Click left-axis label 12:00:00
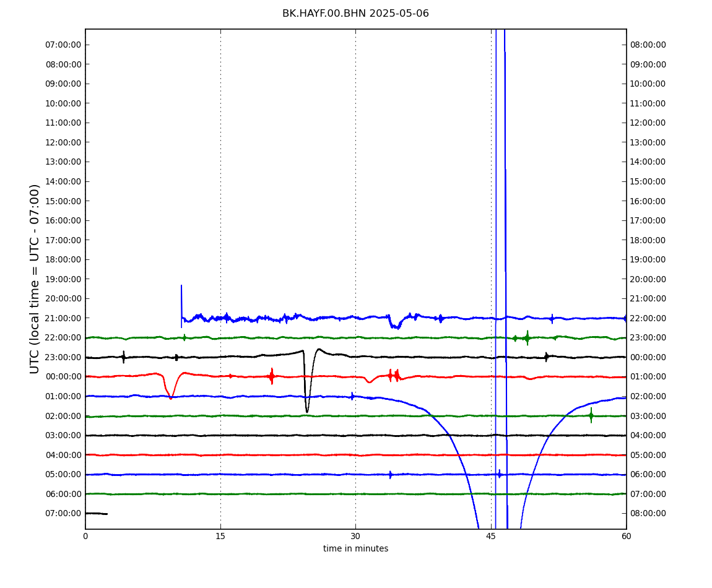 (x=64, y=142)
